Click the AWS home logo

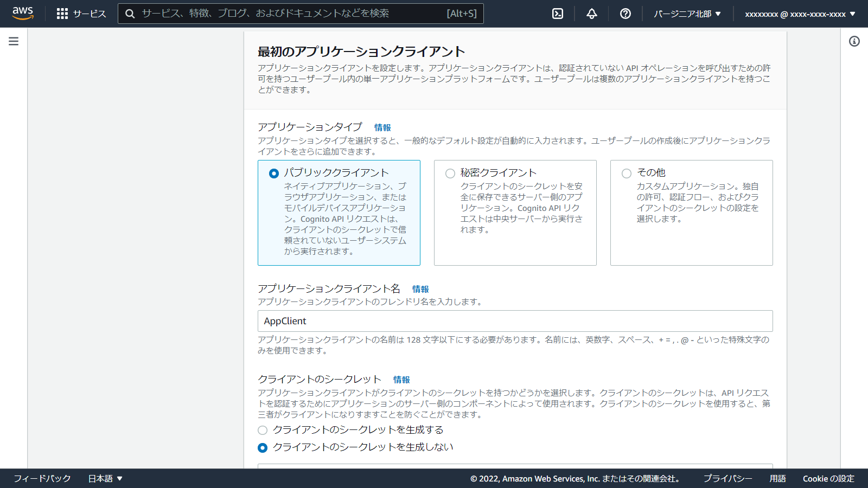tap(23, 14)
